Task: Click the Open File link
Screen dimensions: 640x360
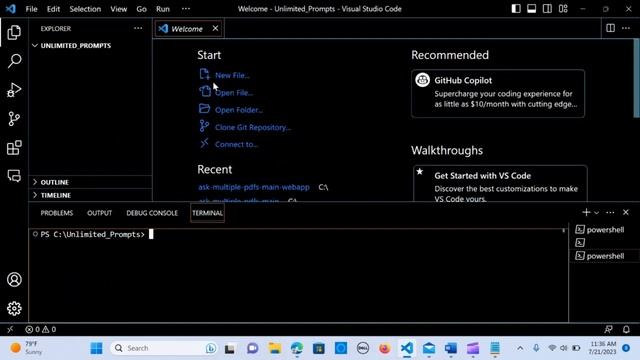Action: point(234,93)
